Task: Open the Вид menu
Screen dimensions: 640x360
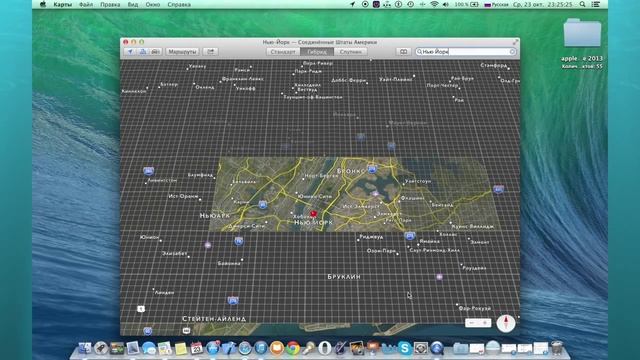Action: (133, 4)
